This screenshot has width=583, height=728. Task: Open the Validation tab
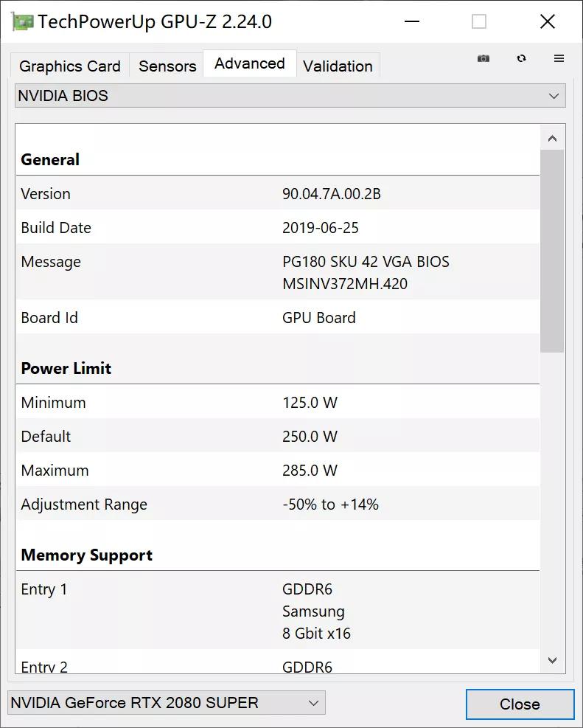tap(338, 66)
